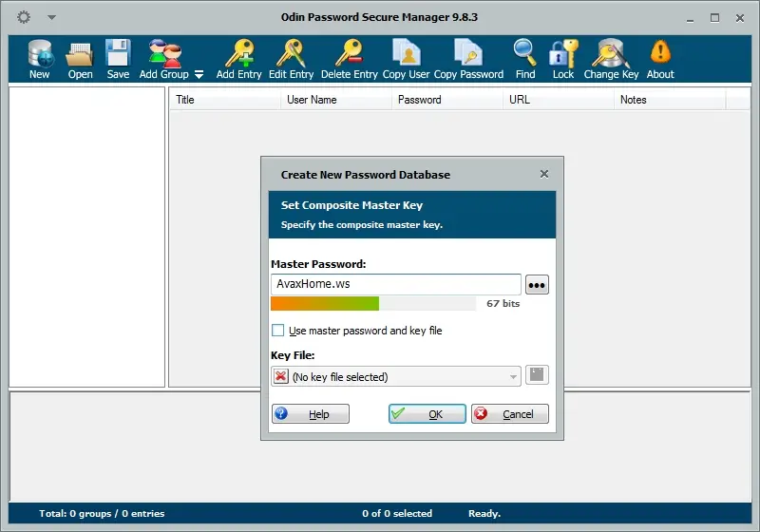
Task: Click the Help button
Action: (311, 414)
